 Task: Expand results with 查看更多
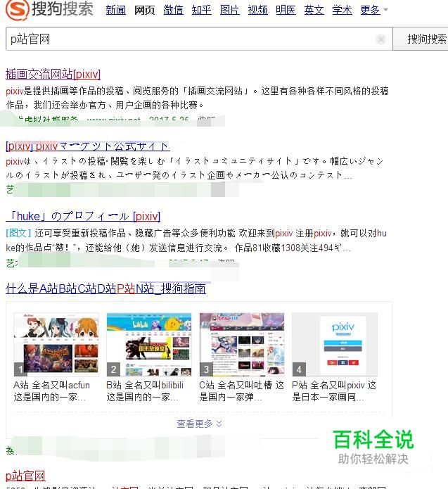click(199, 424)
